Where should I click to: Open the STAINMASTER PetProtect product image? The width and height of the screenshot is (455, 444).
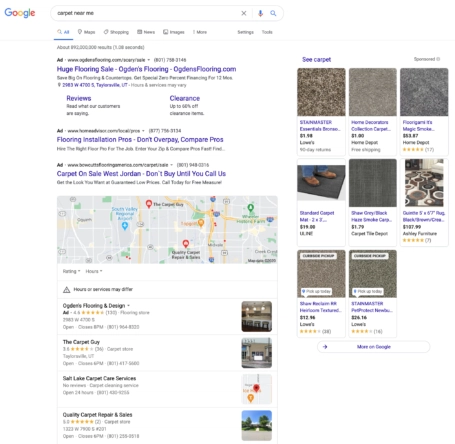tap(373, 274)
